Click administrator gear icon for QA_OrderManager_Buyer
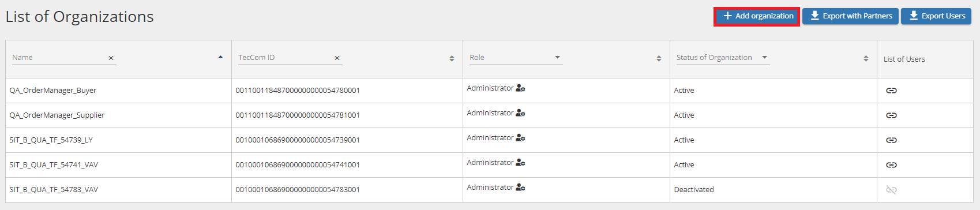 pyautogui.click(x=520, y=88)
